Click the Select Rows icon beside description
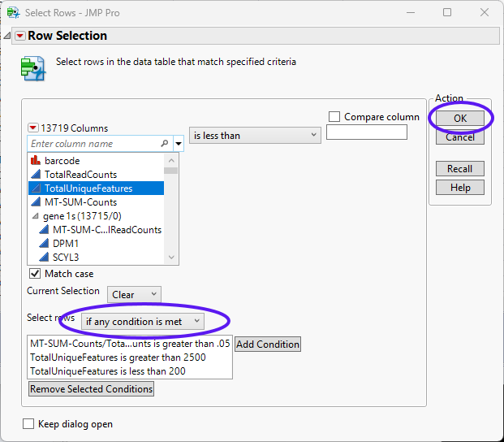 32,68
